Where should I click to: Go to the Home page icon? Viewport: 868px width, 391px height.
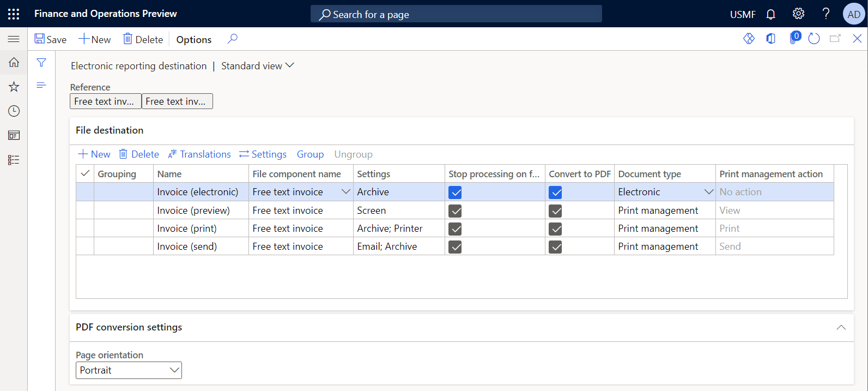point(14,62)
